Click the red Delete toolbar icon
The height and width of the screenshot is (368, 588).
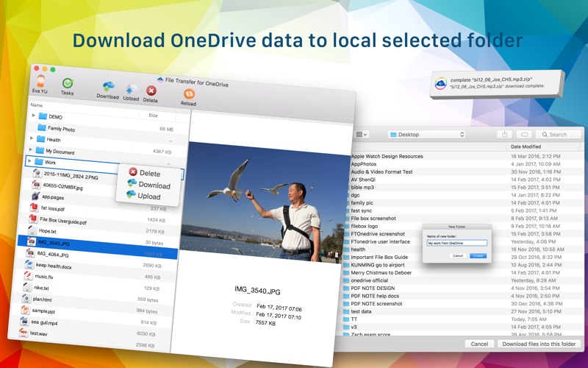pyautogui.click(x=151, y=91)
